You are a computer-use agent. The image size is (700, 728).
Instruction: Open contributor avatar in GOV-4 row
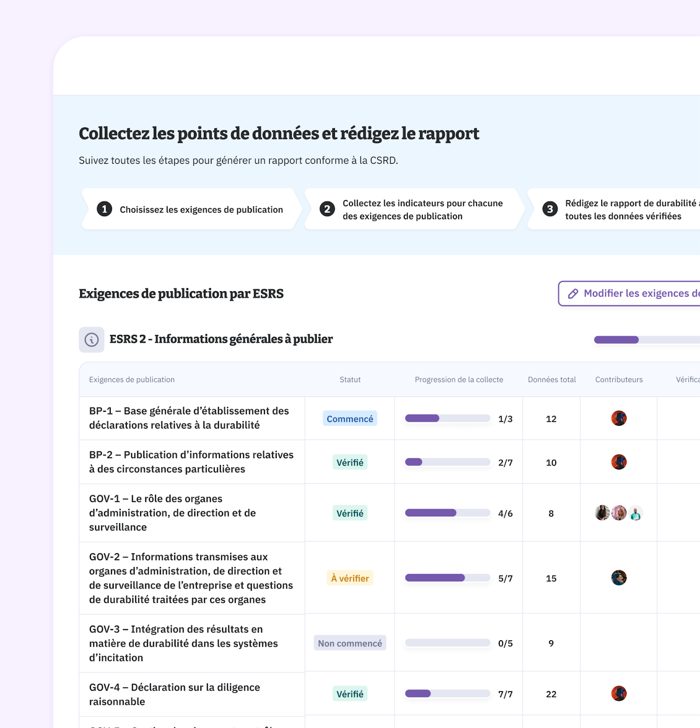tap(619, 693)
